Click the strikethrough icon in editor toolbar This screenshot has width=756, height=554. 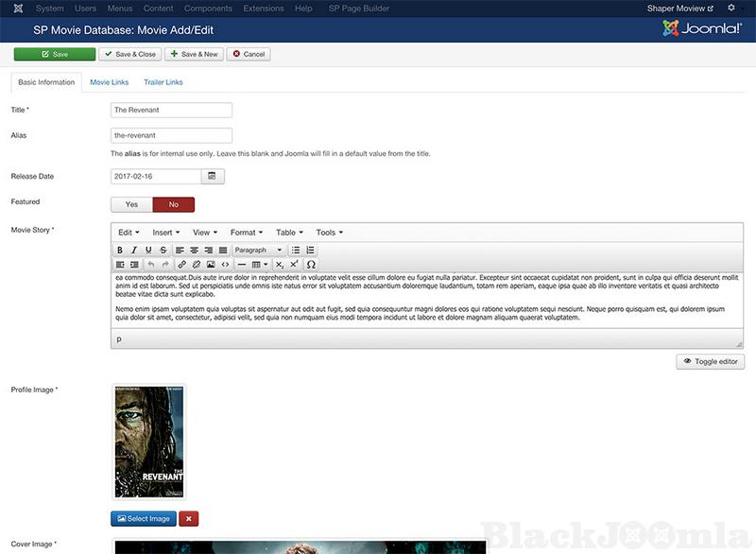[x=164, y=250]
